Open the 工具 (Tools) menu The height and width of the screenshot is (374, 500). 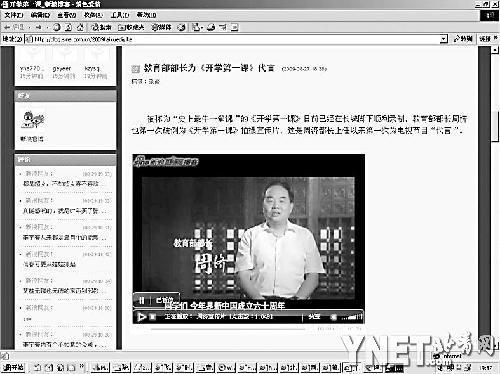[120, 15]
